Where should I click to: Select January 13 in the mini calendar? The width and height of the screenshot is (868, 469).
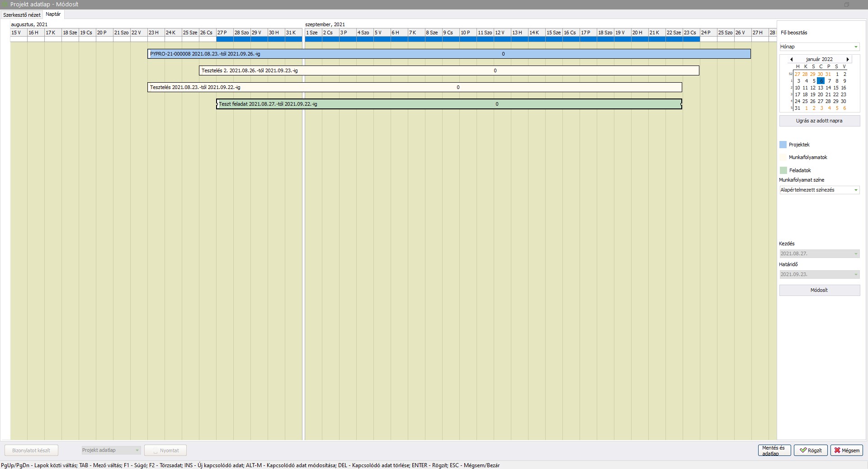click(x=821, y=88)
